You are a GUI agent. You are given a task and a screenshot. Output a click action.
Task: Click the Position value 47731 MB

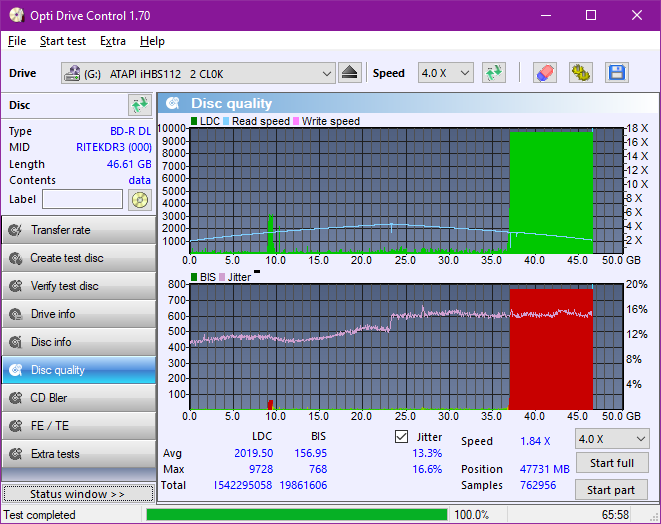545,469
